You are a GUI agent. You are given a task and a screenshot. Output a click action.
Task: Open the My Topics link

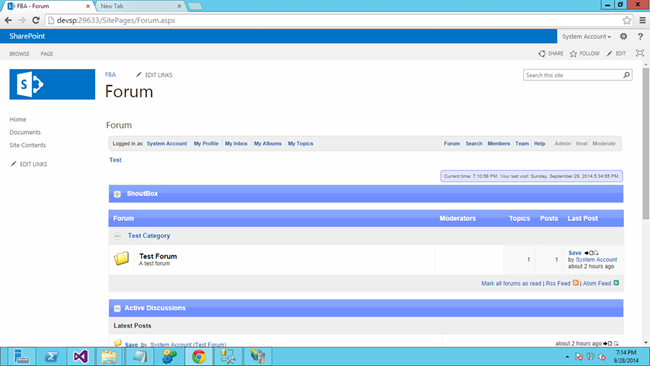pyautogui.click(x=301, y=143)
